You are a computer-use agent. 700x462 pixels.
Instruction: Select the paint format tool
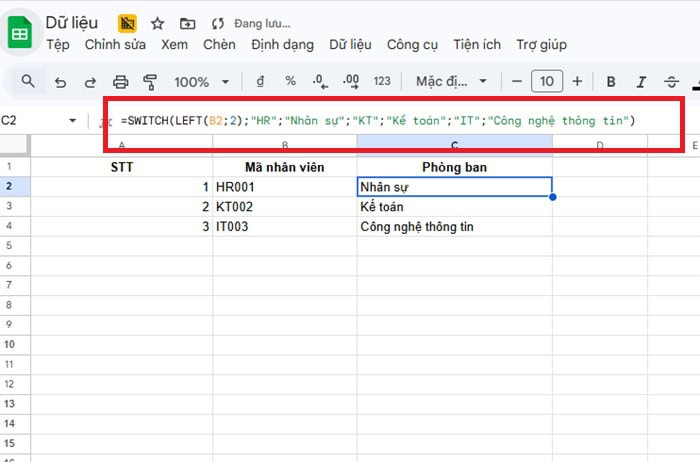[151, 82]
